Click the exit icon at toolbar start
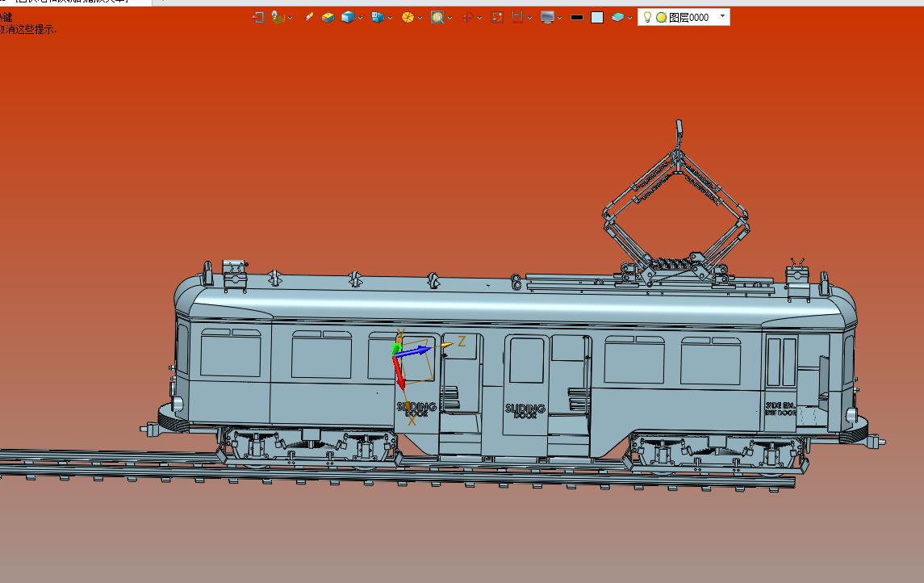The image size is (924, 583). coord(258,17)
